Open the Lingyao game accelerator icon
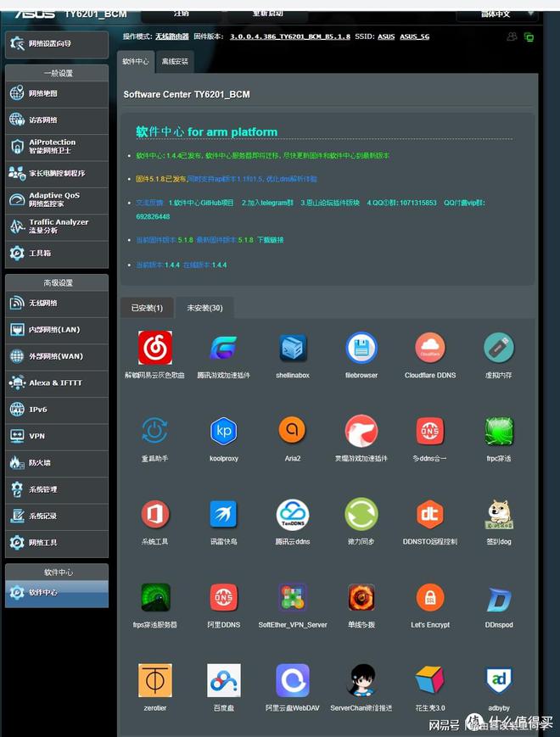Screen dimensions: 560x737 (361, 431)
